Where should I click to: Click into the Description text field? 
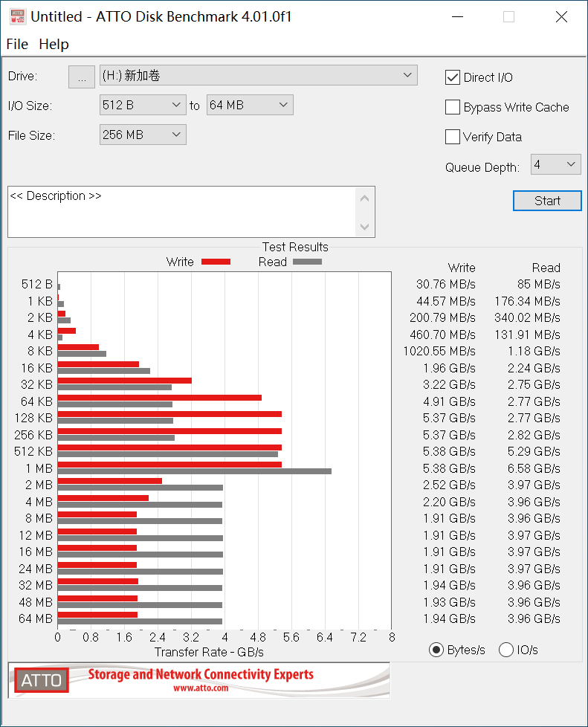[x=181, y=212]
